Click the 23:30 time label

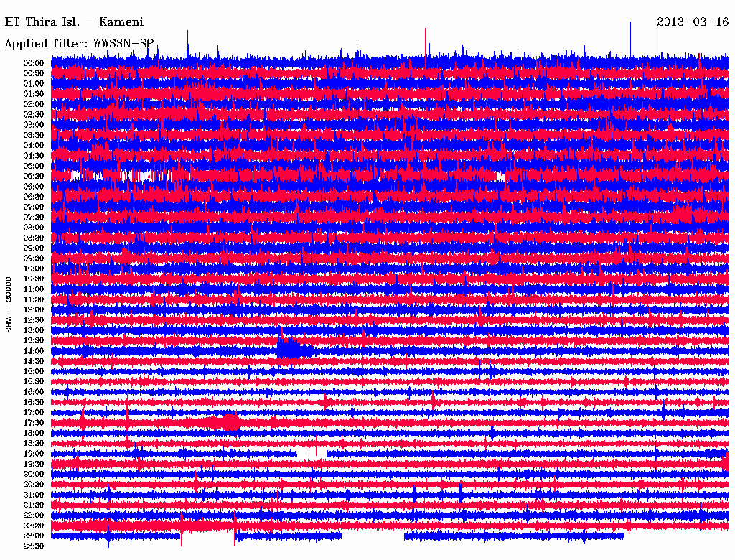(x=34, y=546)
